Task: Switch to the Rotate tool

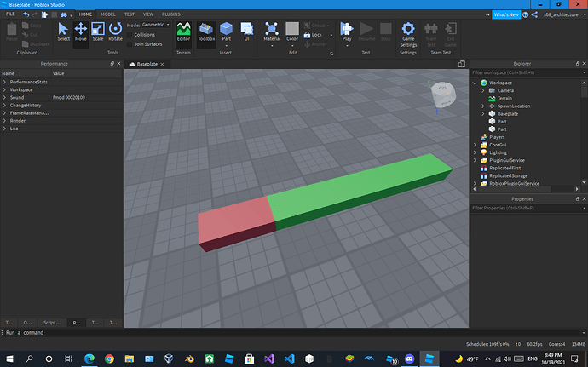Action: (x=115, y=32)
